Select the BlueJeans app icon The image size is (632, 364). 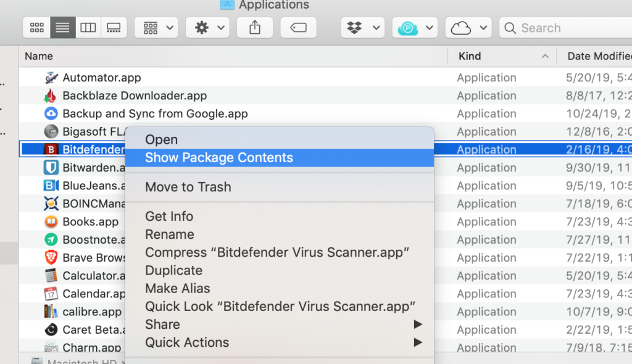pyautogui.click(x=51, y=186)
